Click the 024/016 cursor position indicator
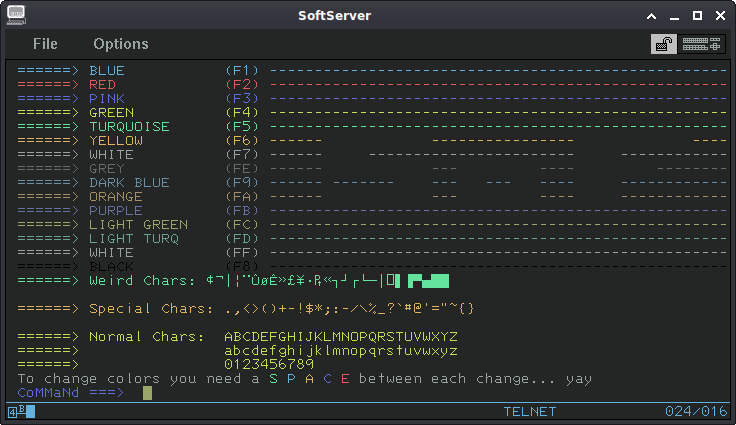The width and height of the screenshot is (736, 425). (x=696, y=411)
